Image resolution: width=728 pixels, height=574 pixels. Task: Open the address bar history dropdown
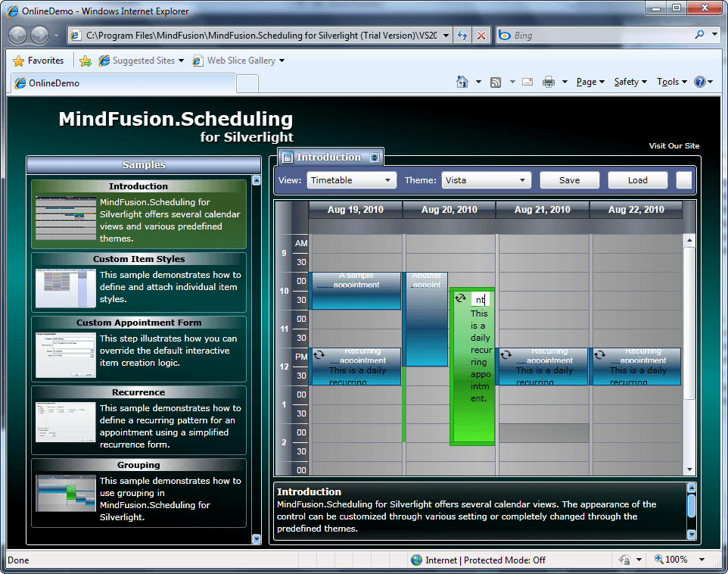446,36
